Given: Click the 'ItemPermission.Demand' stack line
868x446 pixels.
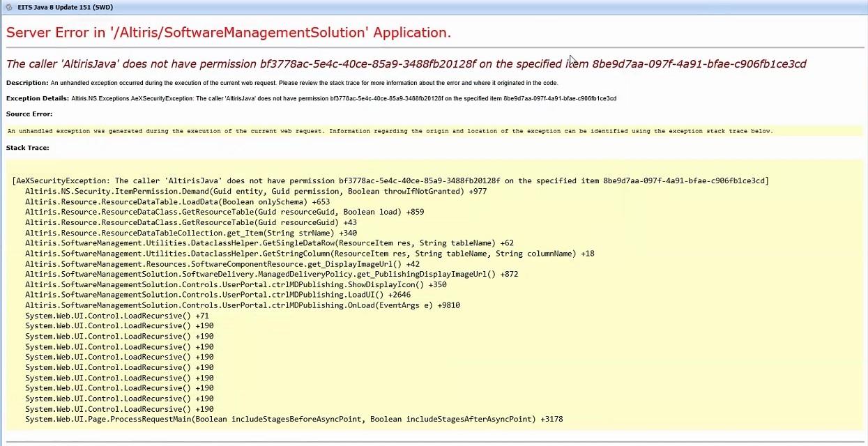Looking at the screenshot, I should [x=256, y=191].
